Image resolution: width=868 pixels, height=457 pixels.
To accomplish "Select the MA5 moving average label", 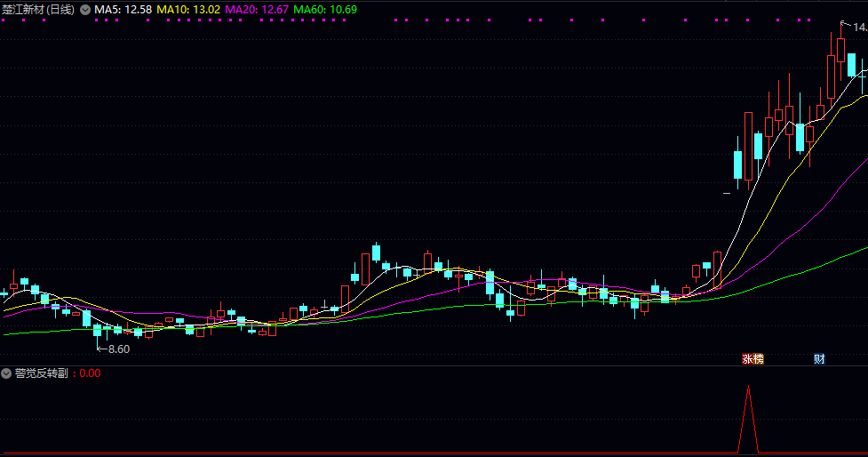I will tap(123, 10).
